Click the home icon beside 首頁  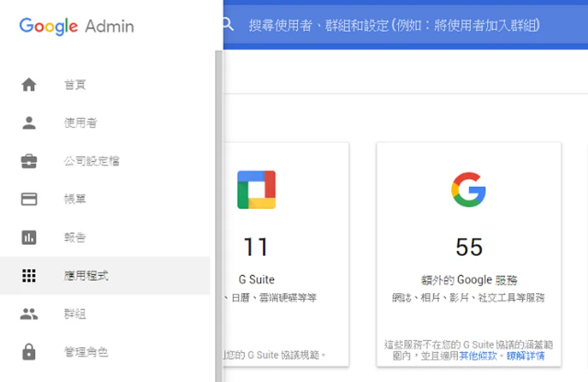coord(29,84)
